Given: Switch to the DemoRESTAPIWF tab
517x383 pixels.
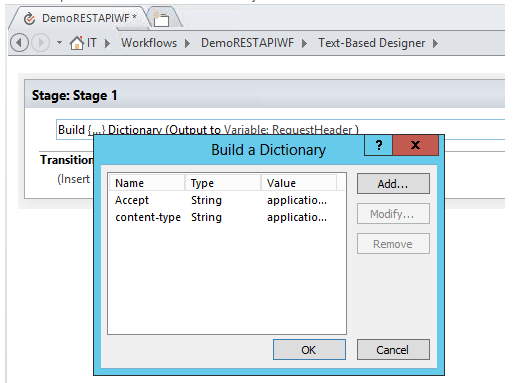Looking at the screenshot, I should [80, 18].
